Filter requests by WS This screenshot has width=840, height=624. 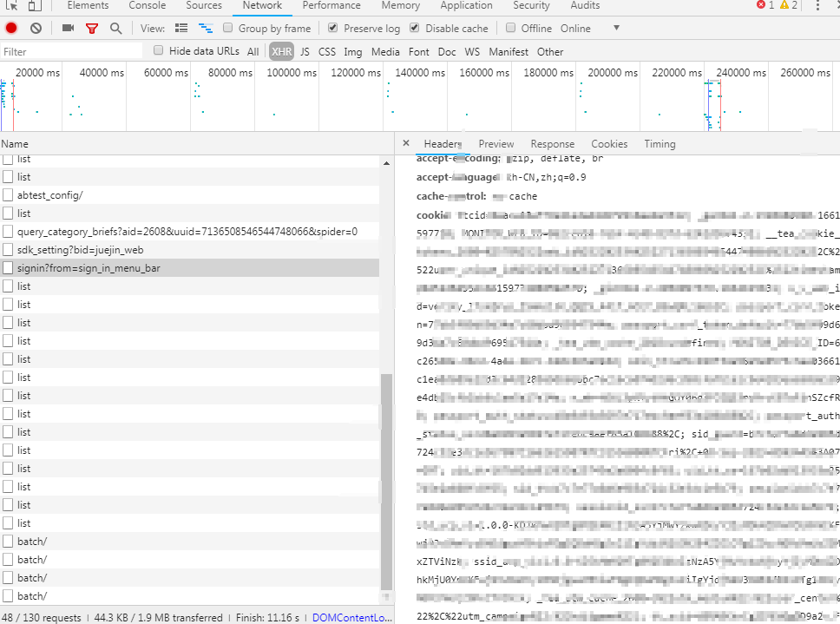point(472,51)
